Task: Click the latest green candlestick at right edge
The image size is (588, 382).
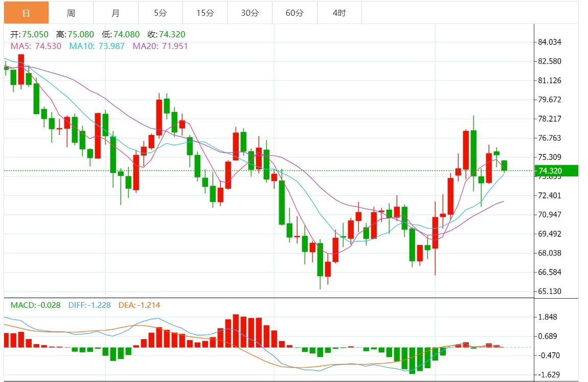Action: 504,165
